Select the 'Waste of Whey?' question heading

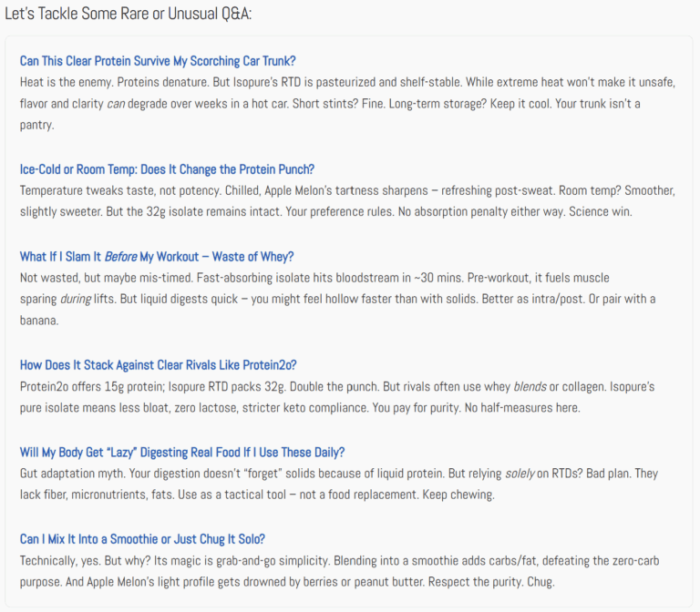pyautogui.click(x=157, y=256)
